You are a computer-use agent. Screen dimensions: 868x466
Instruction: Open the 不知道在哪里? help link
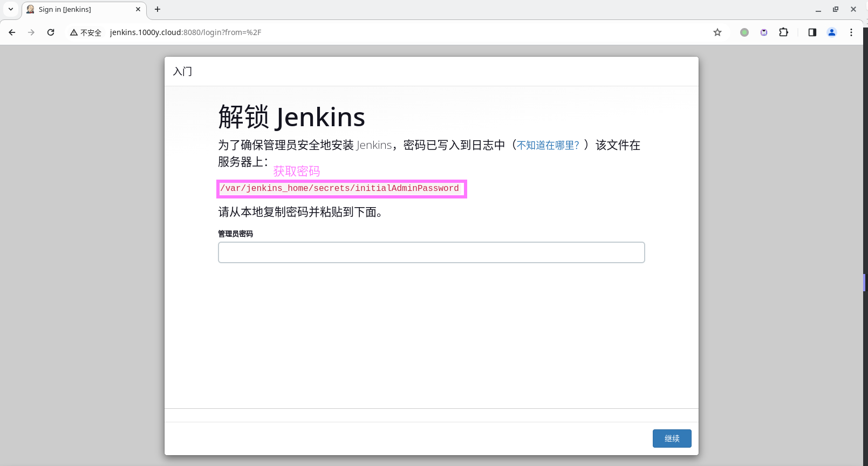pos(548,145)
